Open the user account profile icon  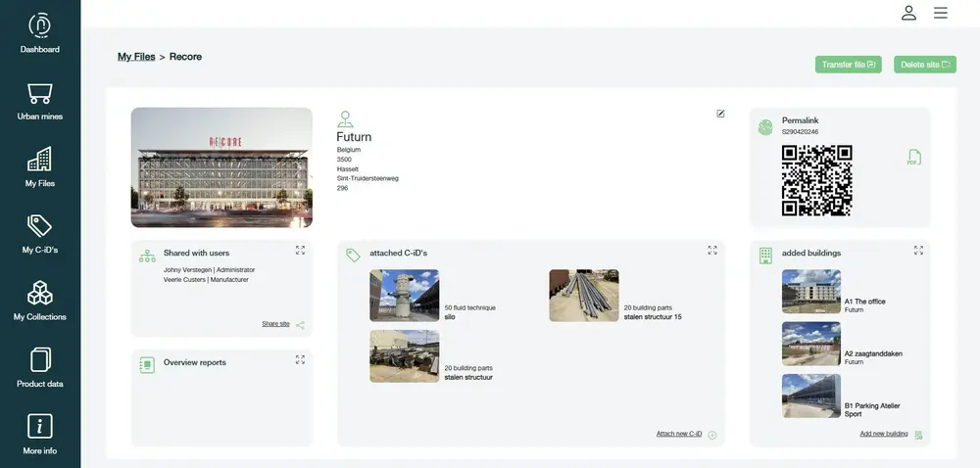[908, 13]
